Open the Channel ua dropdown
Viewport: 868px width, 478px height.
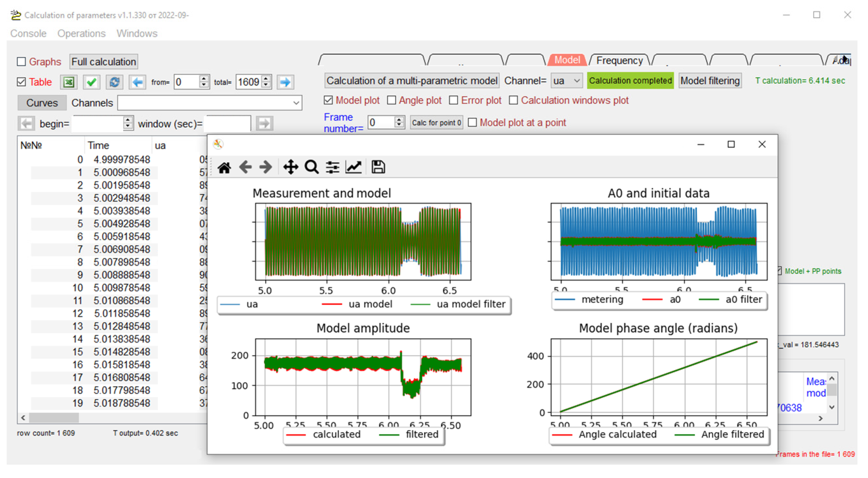[x=566, y=81]
